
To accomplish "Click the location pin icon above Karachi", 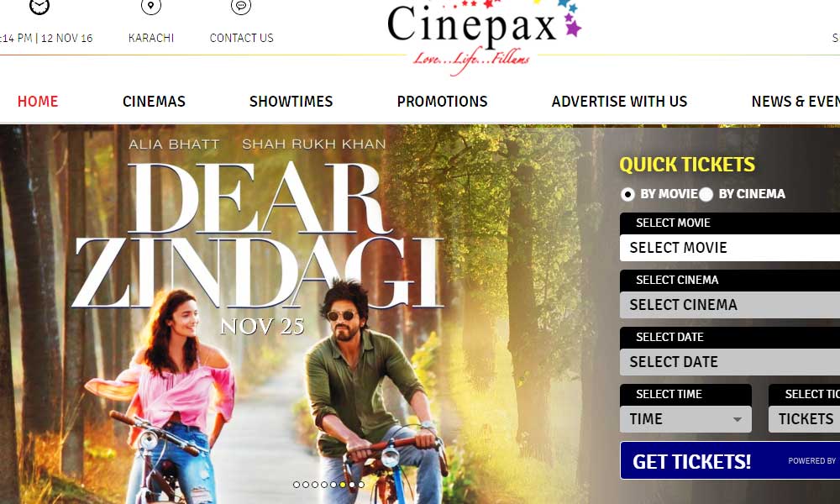I will [x=151, y=6].
